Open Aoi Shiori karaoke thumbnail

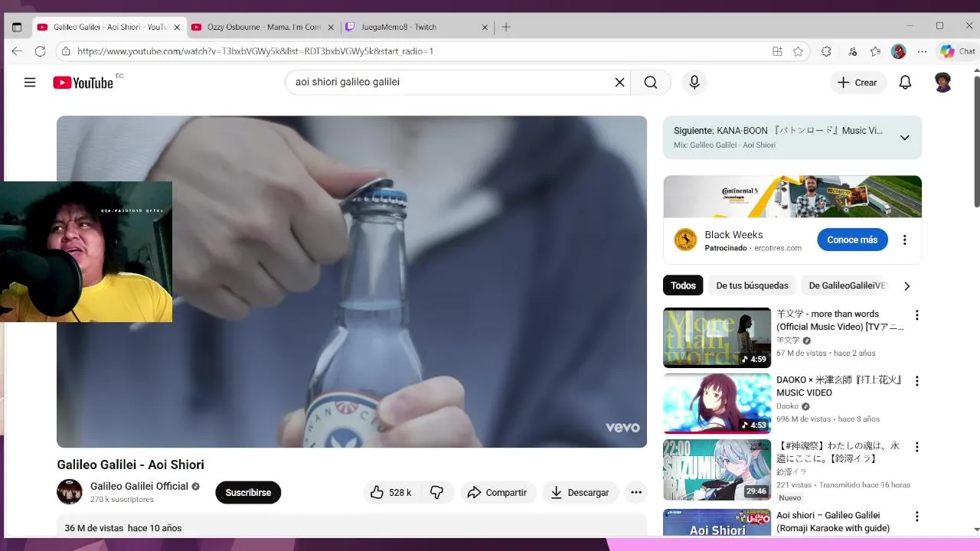pyautogui.click(x=717, y=523)
